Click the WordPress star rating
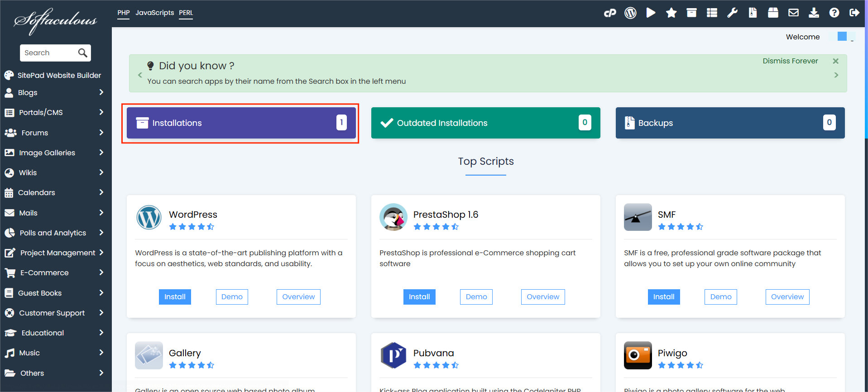Image resolution: width=868 pixels, height=392 pixels. click(x=192, y=227)
